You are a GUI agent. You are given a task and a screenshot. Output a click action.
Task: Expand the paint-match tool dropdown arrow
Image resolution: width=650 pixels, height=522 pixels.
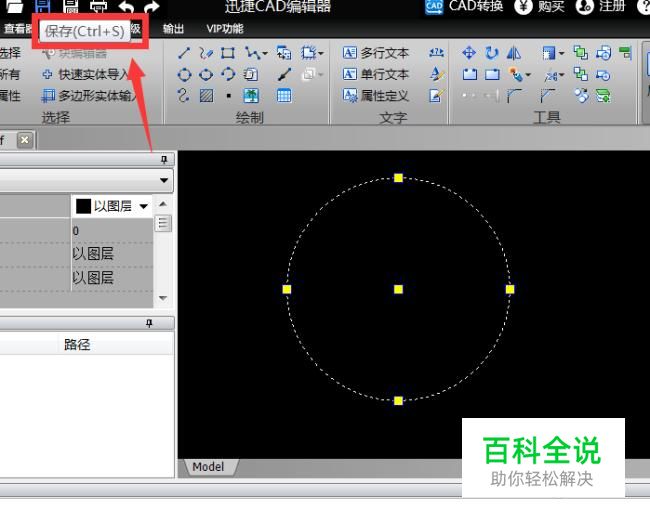[528, 75]
